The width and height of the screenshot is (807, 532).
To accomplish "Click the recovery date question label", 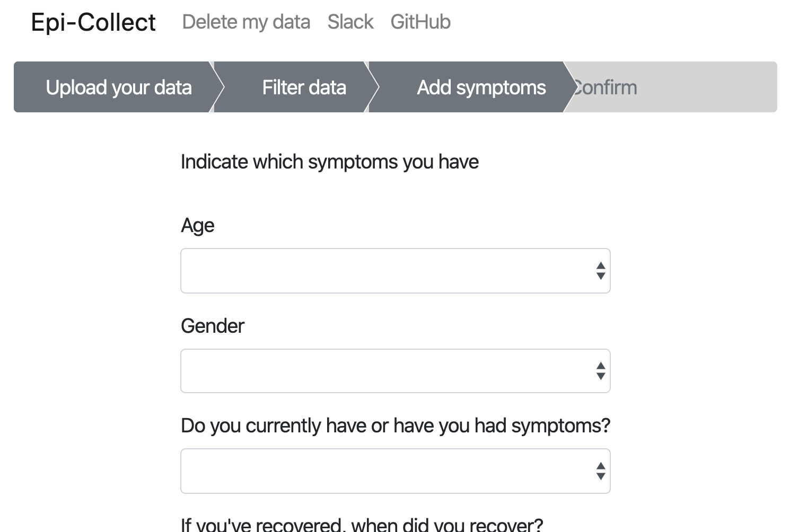I will (x=362, y=525).
